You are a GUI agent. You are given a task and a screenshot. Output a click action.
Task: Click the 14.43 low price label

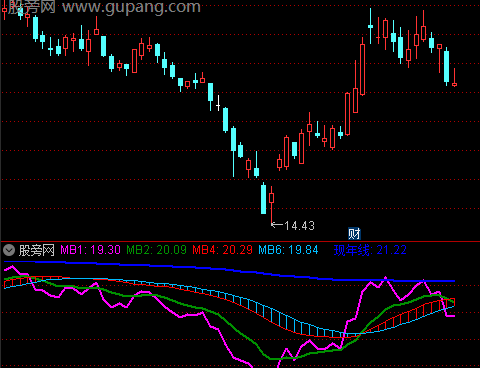(x=299, y=226)
